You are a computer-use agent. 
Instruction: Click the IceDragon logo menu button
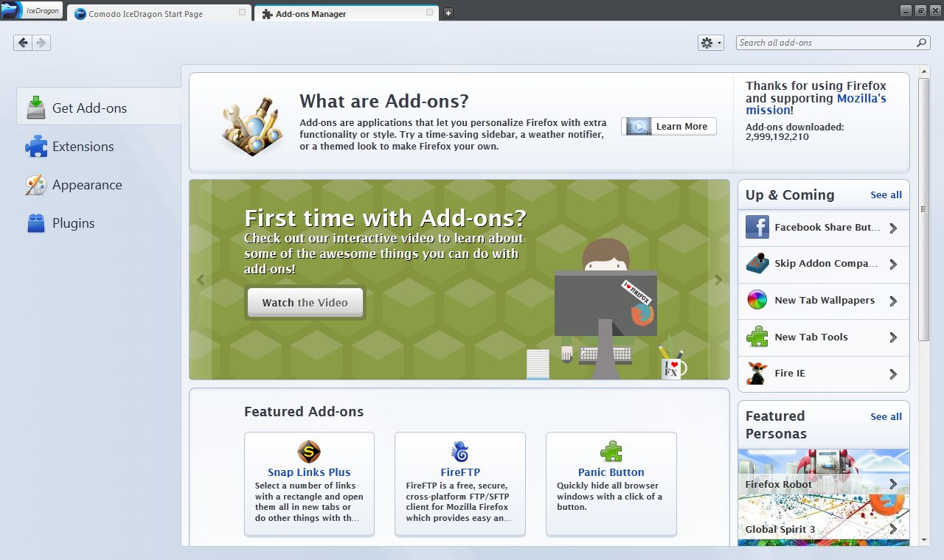click(x=32, y=10)
